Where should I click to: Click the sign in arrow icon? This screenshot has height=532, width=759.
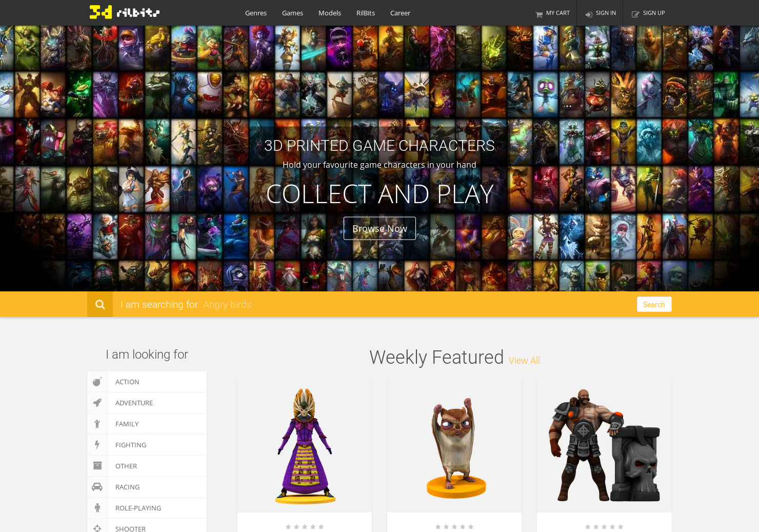[589, 15]
